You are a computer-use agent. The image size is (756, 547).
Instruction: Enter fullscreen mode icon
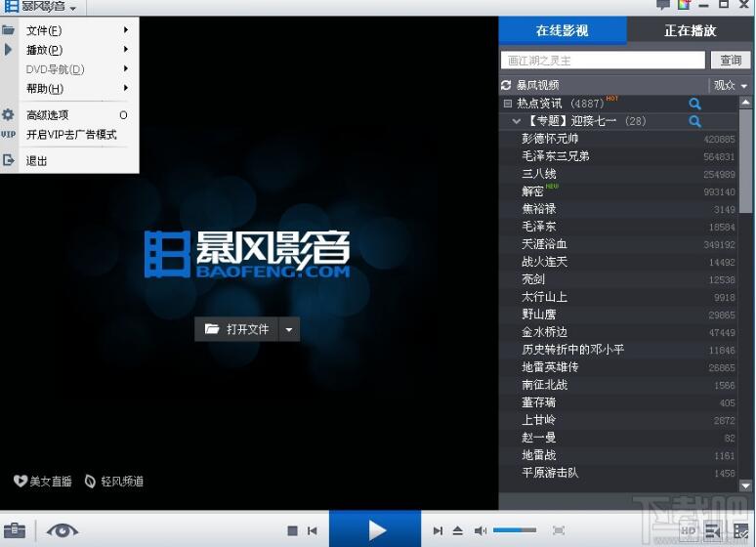(559, 530)
